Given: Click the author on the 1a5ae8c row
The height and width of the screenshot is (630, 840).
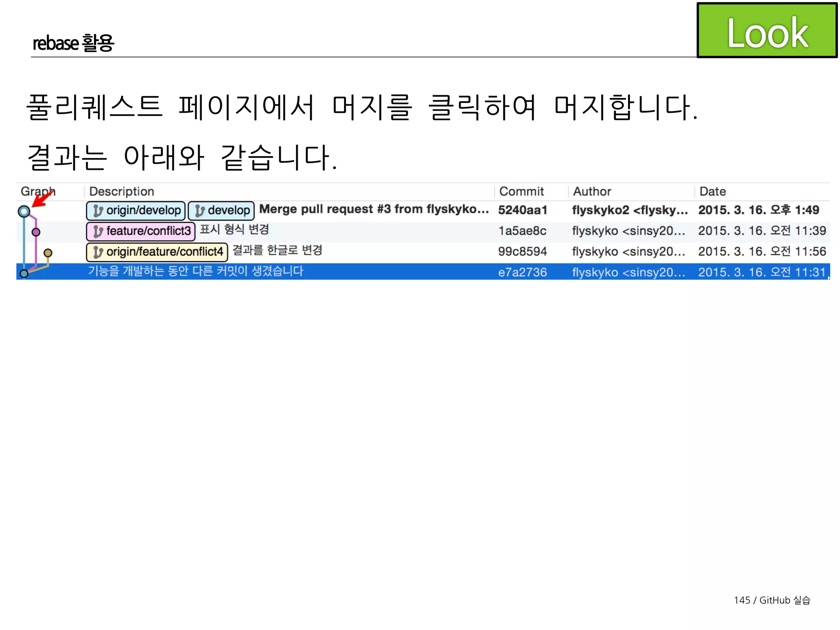Looking at the screenshot, I should click(629, 231).
